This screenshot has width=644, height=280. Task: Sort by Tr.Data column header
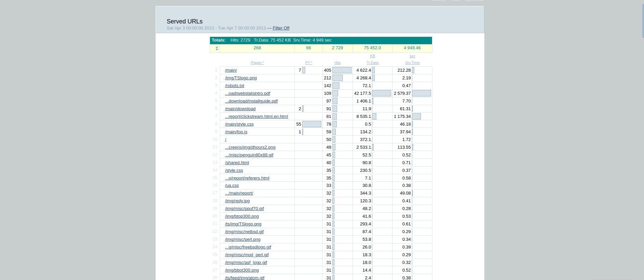point(372,63)
